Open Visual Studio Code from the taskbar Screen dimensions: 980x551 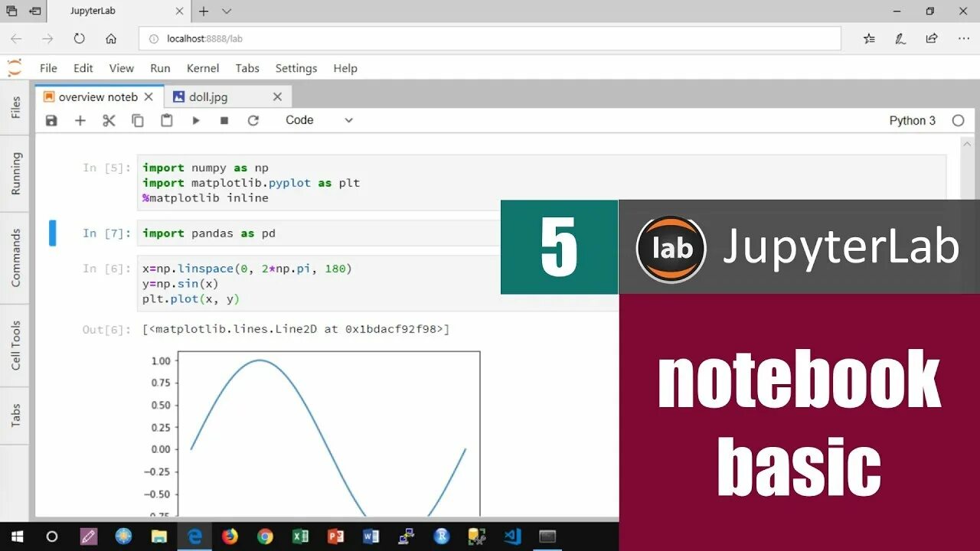point(512,536)
